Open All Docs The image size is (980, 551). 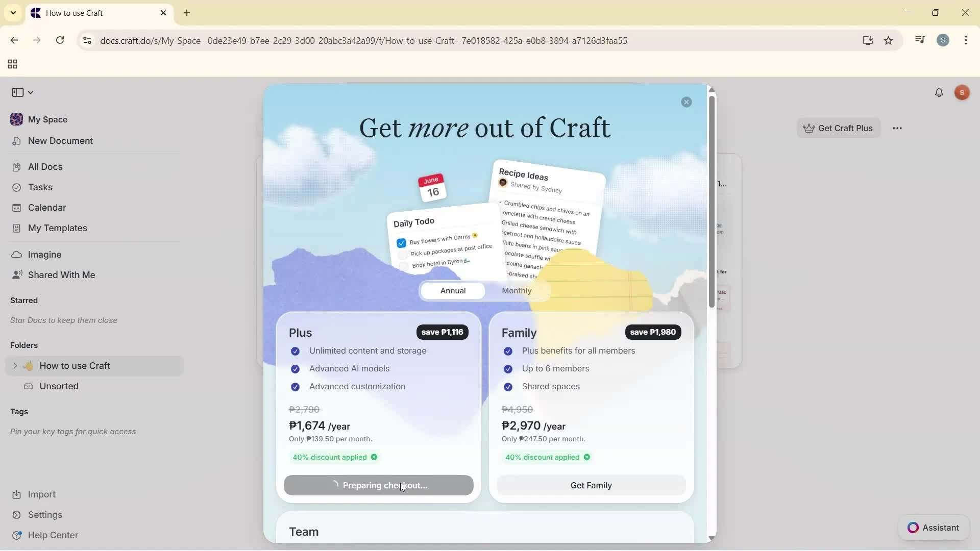pos(45,167)
